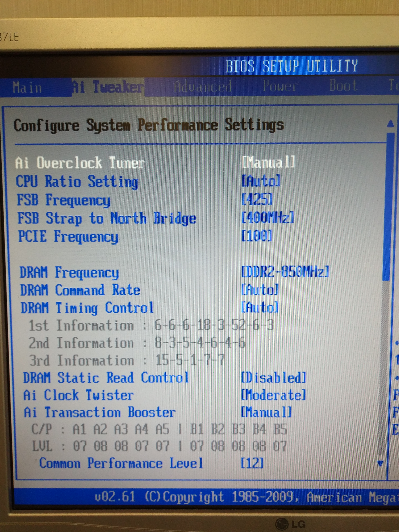Toggle DRAM Static Read Control Disabled

[273, 378]
